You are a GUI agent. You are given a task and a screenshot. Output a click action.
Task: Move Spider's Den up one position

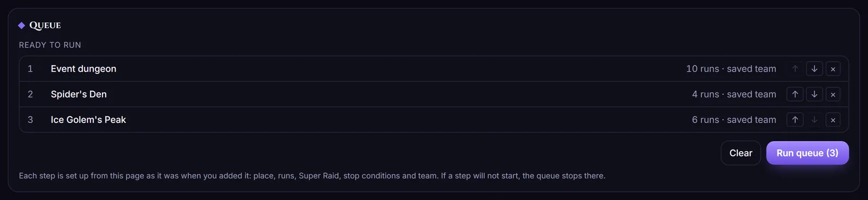[795, 94]
